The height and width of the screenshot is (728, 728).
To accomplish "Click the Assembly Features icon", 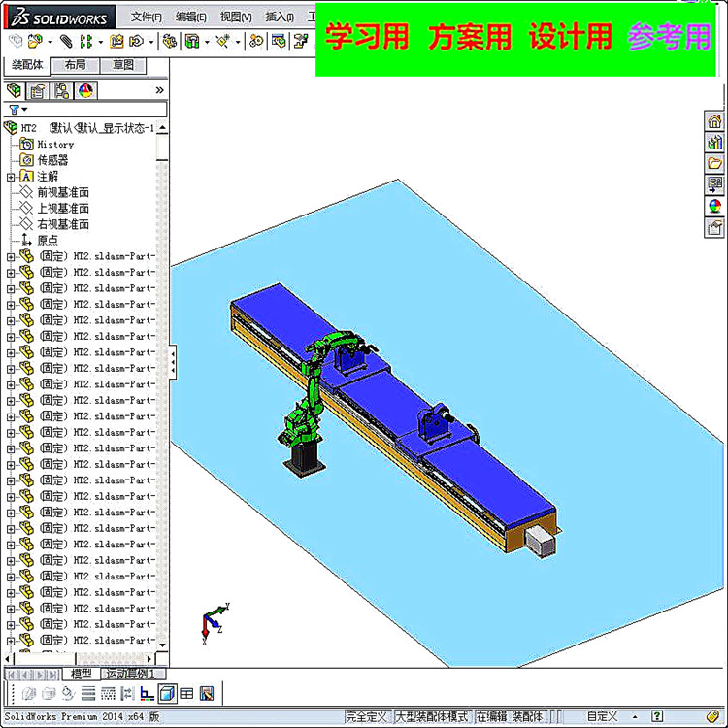I will pyautogui.click(x=192, y=42).
